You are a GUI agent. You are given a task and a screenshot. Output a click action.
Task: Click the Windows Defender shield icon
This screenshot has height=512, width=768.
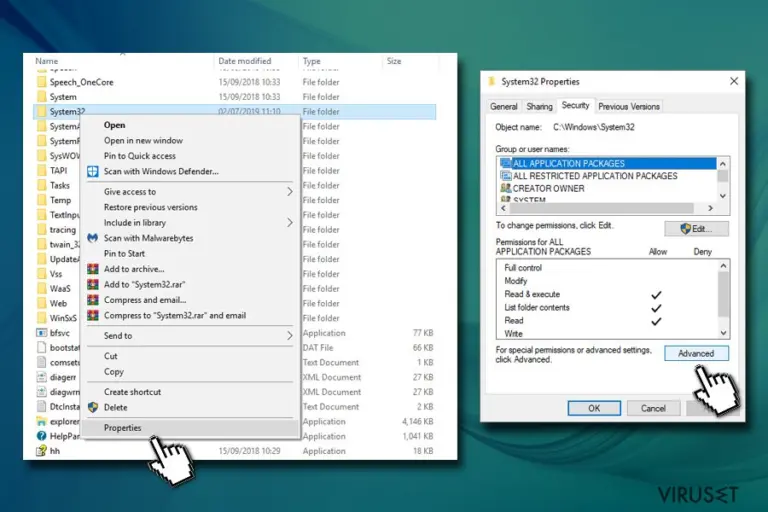[x=93, y=171]
